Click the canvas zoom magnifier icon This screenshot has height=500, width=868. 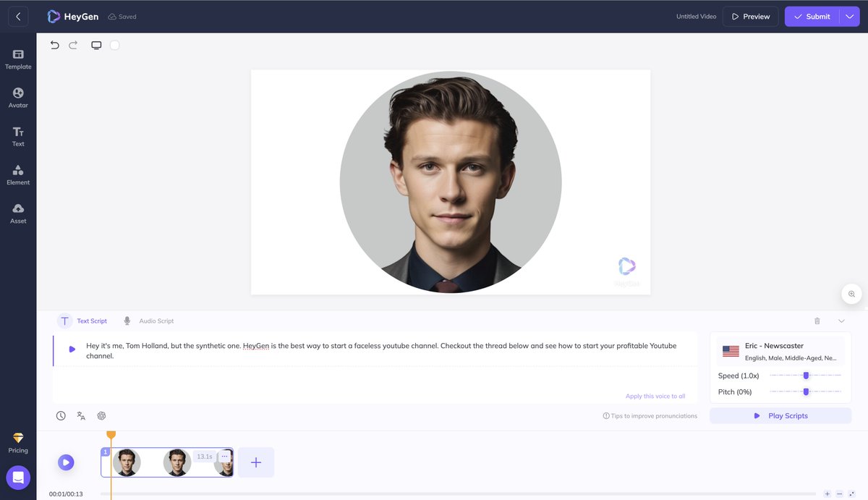851,294
